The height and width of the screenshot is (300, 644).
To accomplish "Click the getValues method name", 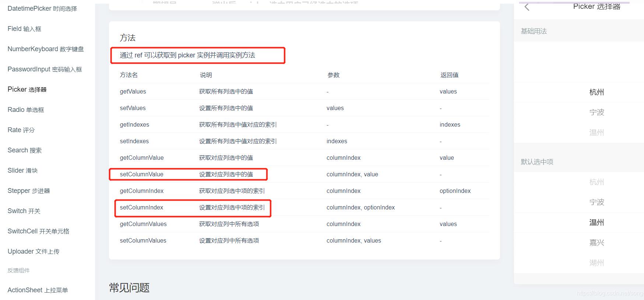I will click(x=133, y=92).
